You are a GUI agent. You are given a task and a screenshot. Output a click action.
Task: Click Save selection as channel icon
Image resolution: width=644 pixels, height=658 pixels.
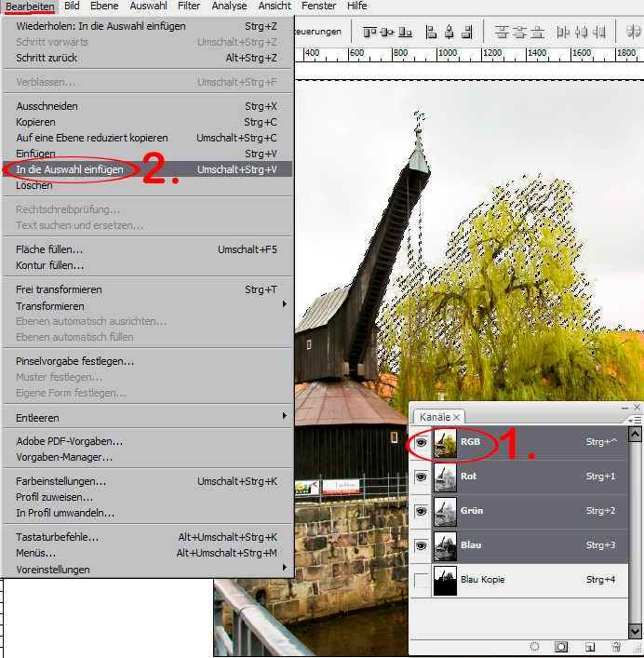click(562, 646)
